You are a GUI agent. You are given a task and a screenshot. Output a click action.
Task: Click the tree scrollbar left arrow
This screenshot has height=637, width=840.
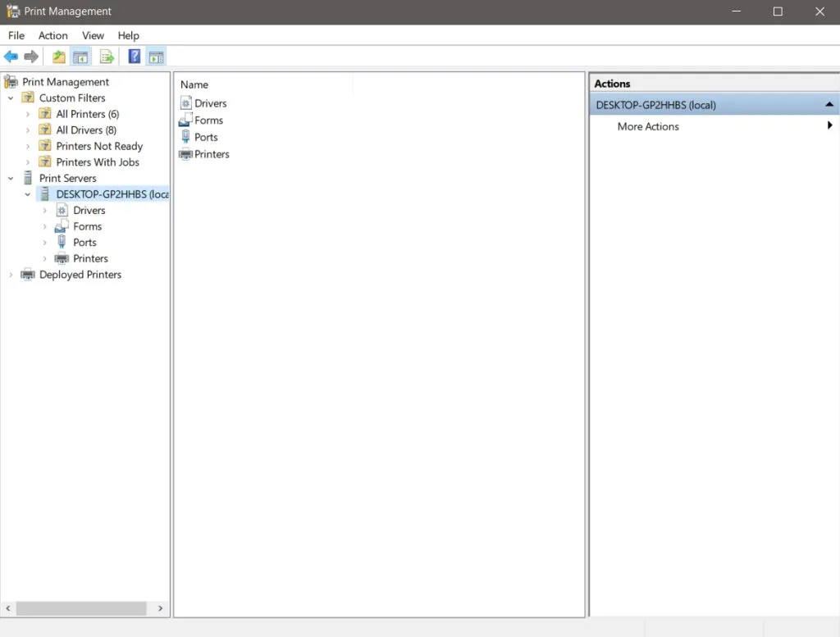[8, 608]
